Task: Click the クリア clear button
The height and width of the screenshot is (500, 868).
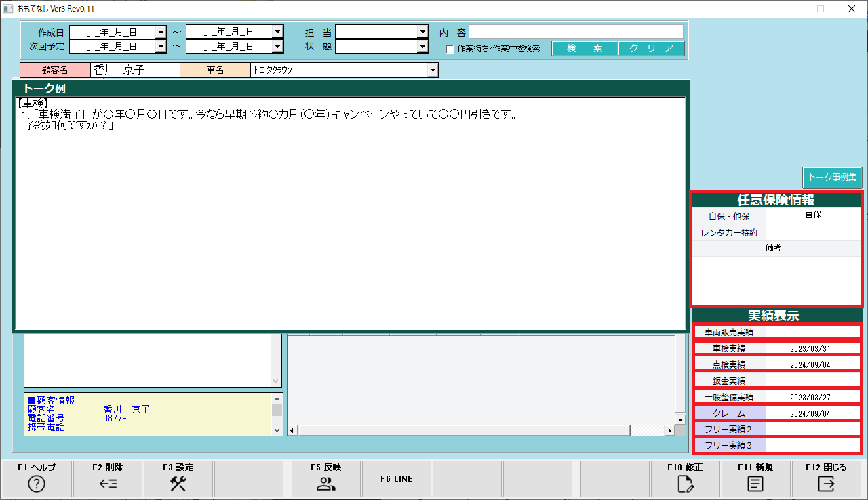Action: [652, 49]
